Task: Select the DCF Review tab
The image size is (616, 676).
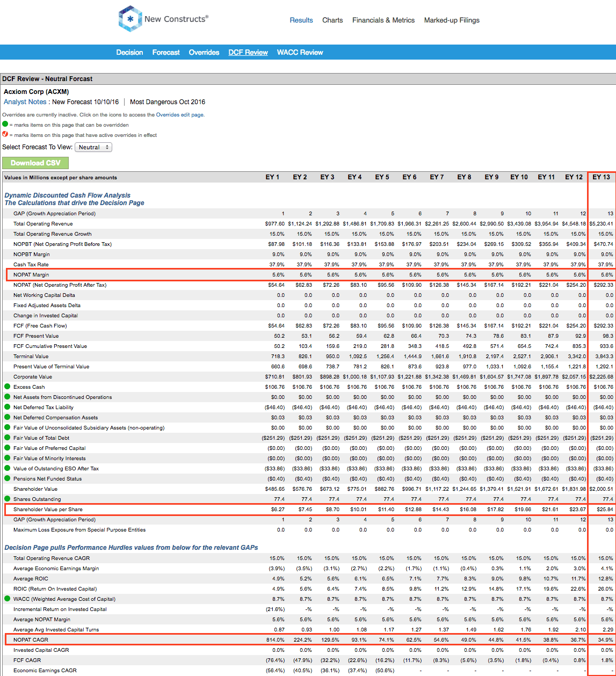Action: click(248, 52)
